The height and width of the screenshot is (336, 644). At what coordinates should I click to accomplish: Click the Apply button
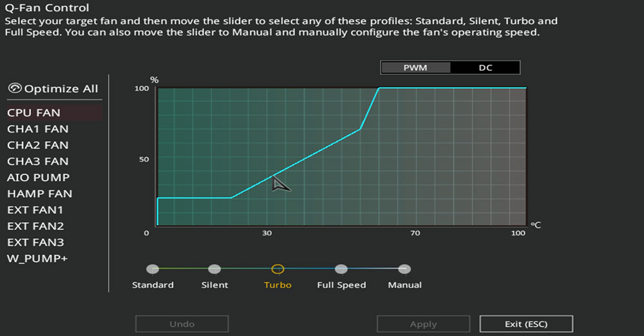[x=424, y=324]
